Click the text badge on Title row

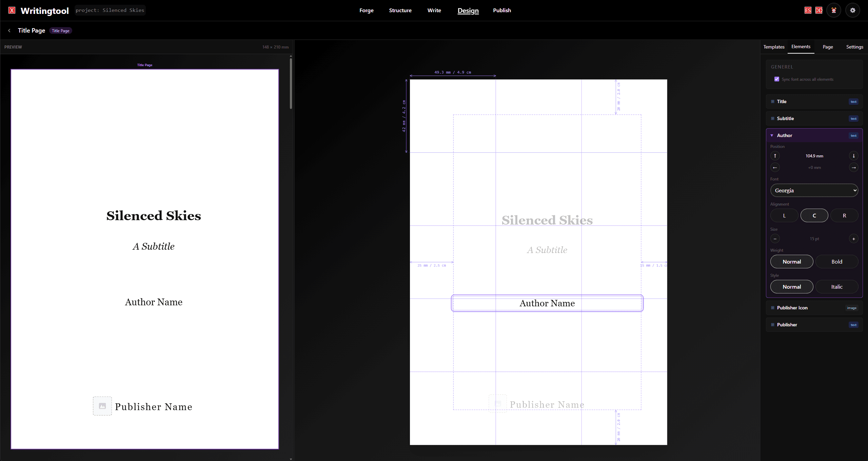853,101
